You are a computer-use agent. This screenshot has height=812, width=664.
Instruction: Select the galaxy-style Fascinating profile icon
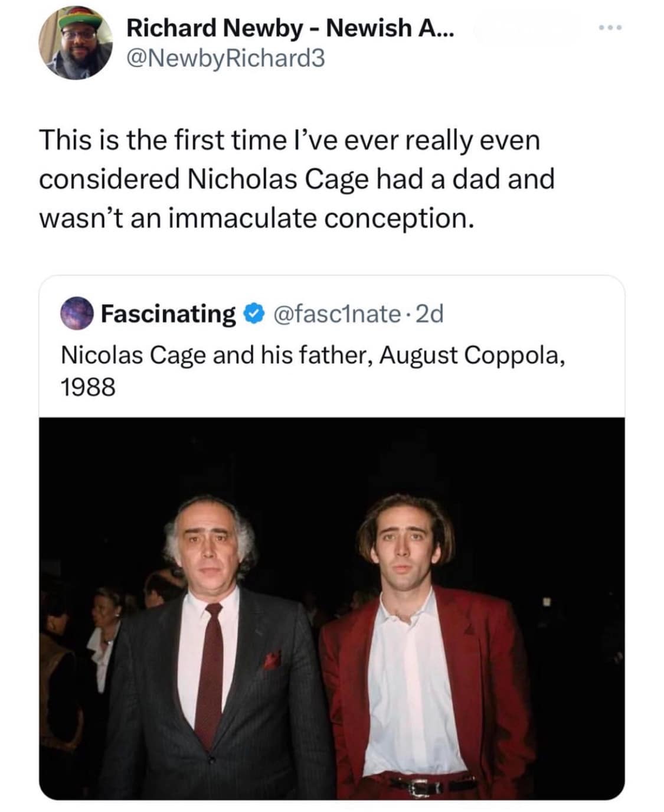click(x=77, y=314)
